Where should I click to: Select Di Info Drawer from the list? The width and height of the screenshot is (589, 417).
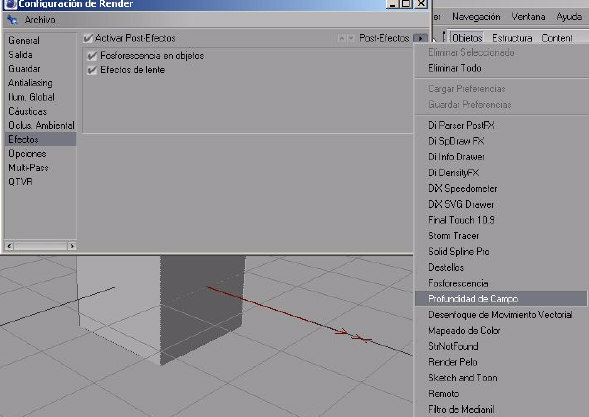456,157
